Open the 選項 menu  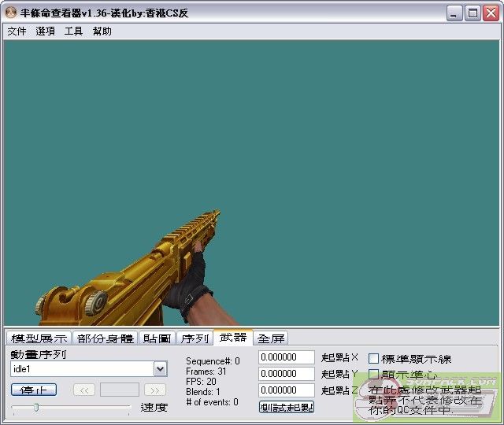45,31
